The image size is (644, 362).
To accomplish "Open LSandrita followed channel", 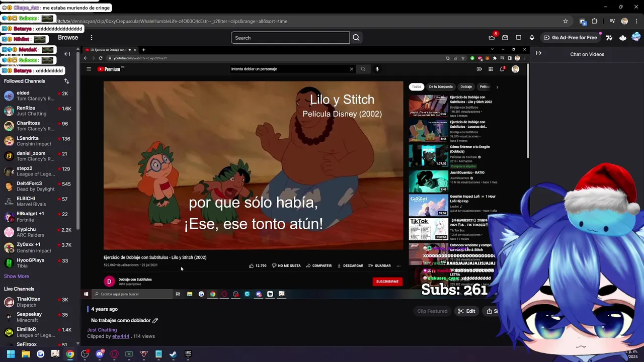I will click(x=38, y=141).
